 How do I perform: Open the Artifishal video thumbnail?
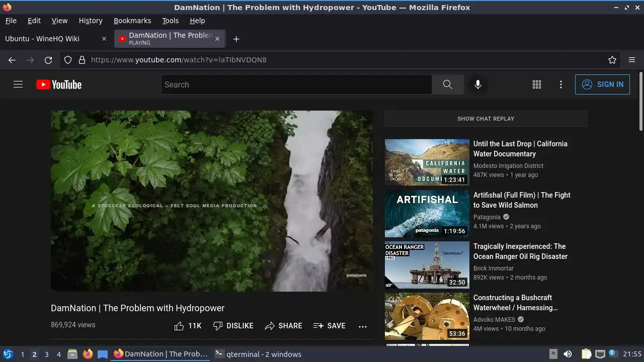pos(427,214)
